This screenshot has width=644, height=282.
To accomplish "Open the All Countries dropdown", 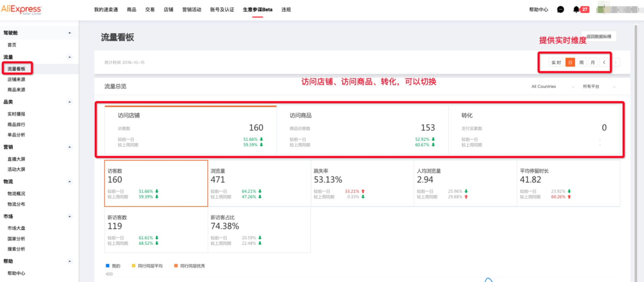I will (552, 87).
